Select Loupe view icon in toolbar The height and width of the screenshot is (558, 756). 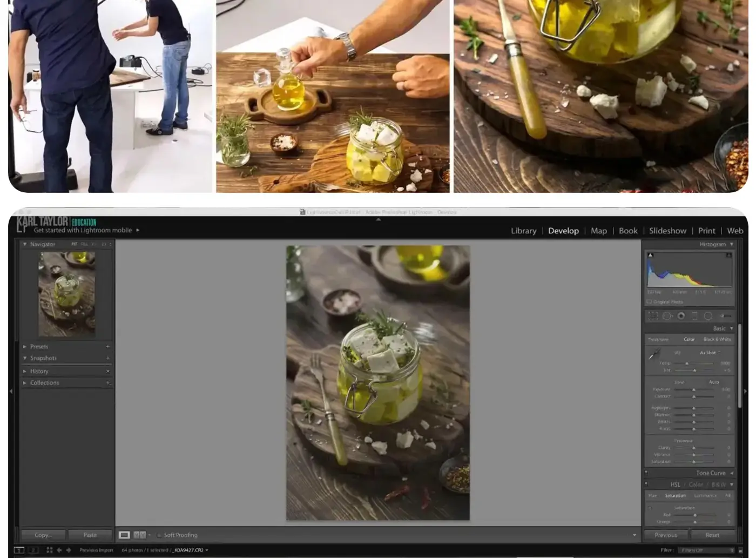(x=124, y=535)
